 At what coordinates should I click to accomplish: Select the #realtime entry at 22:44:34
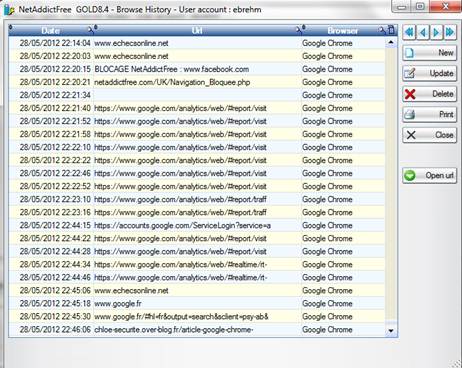(x=197, y=264)
